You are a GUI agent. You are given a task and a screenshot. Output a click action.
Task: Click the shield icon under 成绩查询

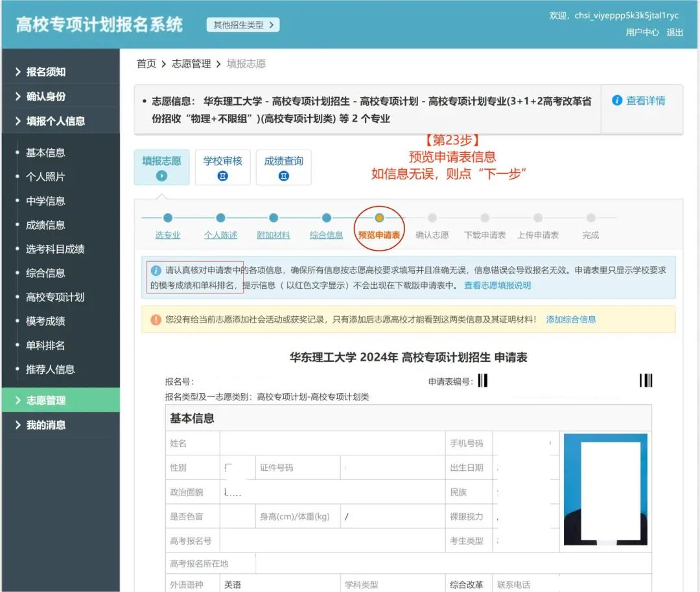pos(283,174)
